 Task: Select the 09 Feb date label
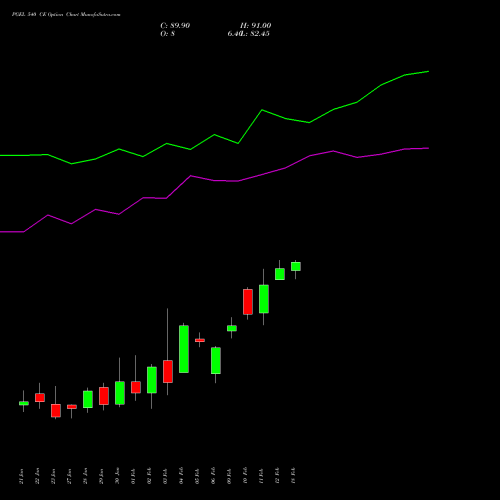point(230,476)
